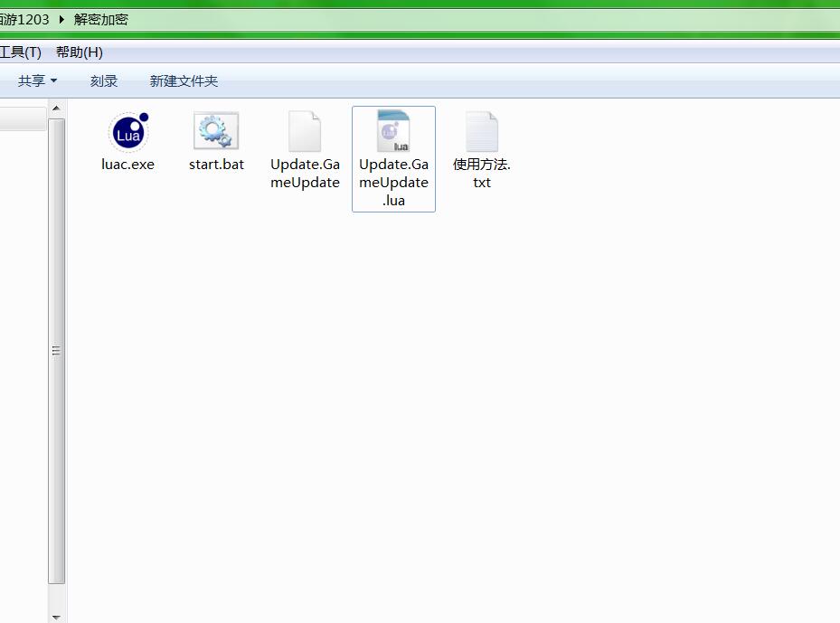
Task: Expand the breadcrumb arrow before 解密加密
Action: pyautogui.click(x=61, y=19)
